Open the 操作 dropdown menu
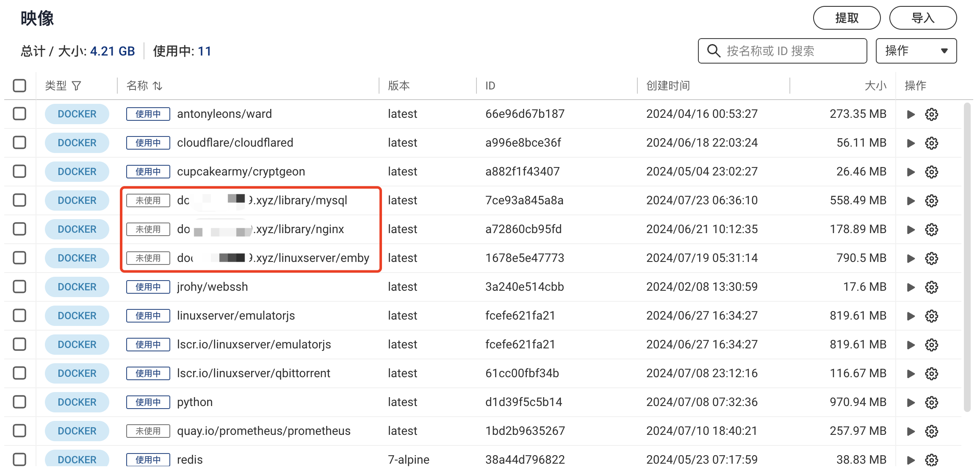Viewport: 980px width, 473px height. coord(916,51)
